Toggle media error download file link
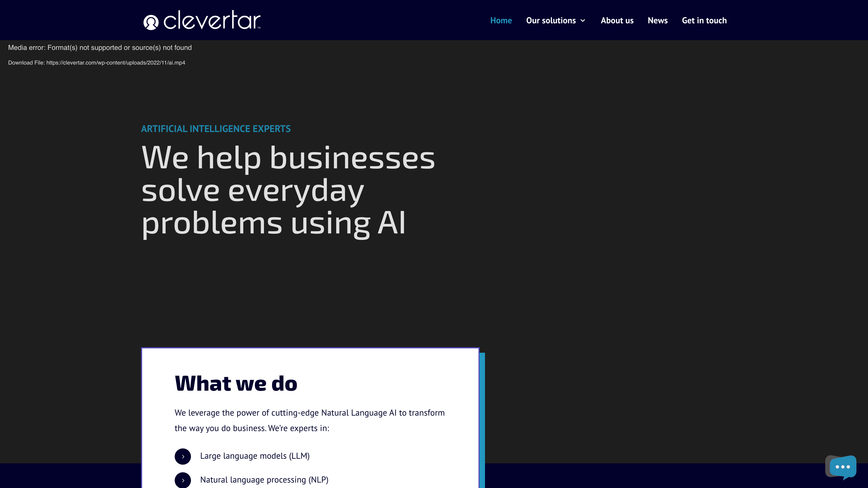This screenshot has width=868, height=488. [97, 63]
